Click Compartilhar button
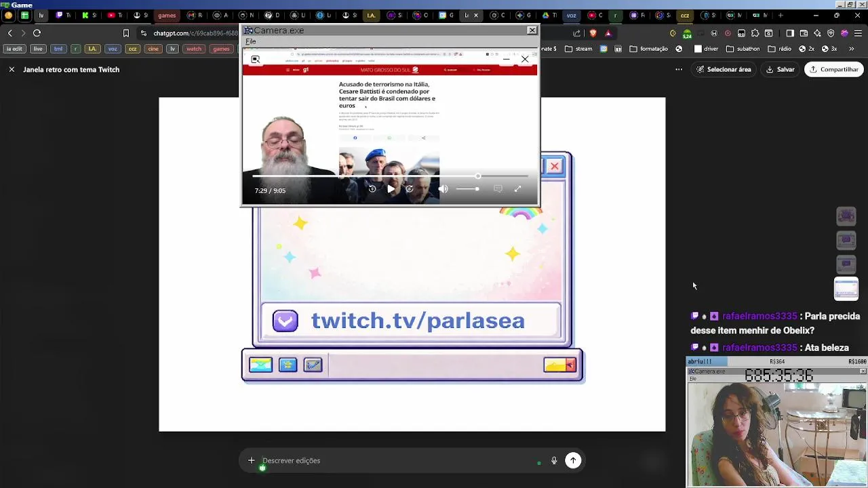Image resolution: width=868 pixels, height=488 pixels. click(833, 69)
